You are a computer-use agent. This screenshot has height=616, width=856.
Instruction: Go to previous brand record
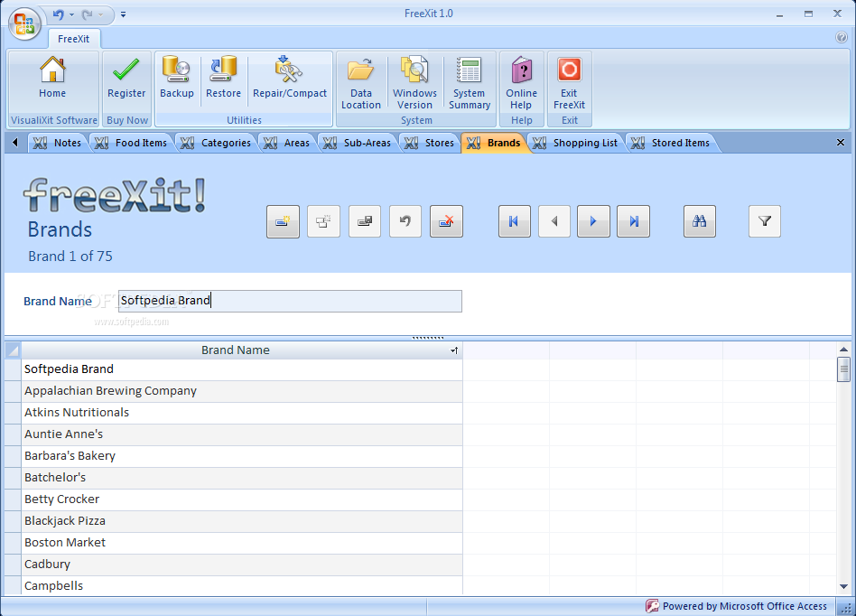[554, 221]
